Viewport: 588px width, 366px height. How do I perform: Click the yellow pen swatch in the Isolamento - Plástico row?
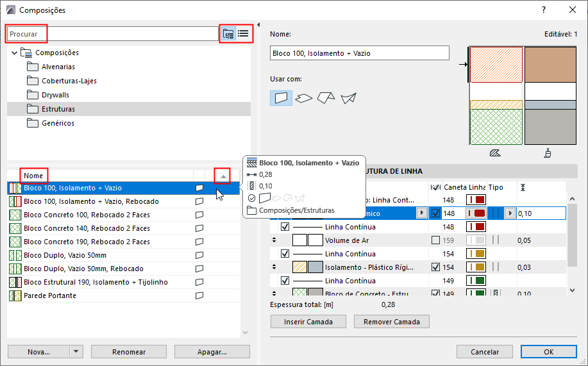point(476,267)
